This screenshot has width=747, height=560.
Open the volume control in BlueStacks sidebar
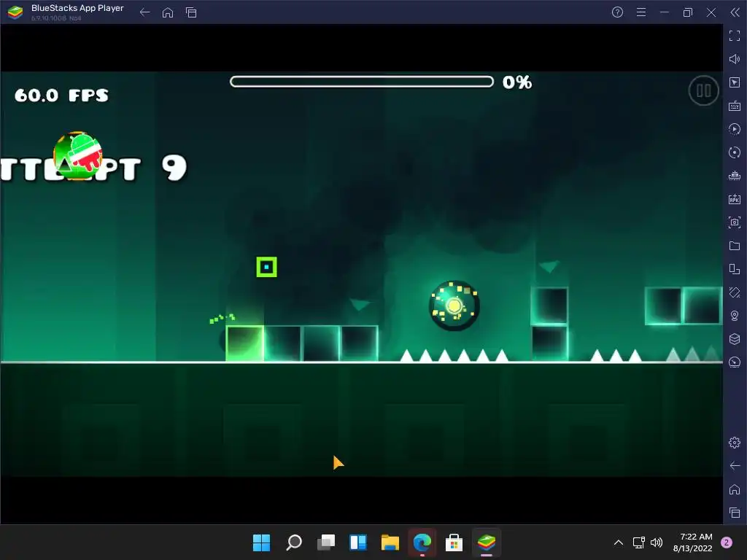735,59
